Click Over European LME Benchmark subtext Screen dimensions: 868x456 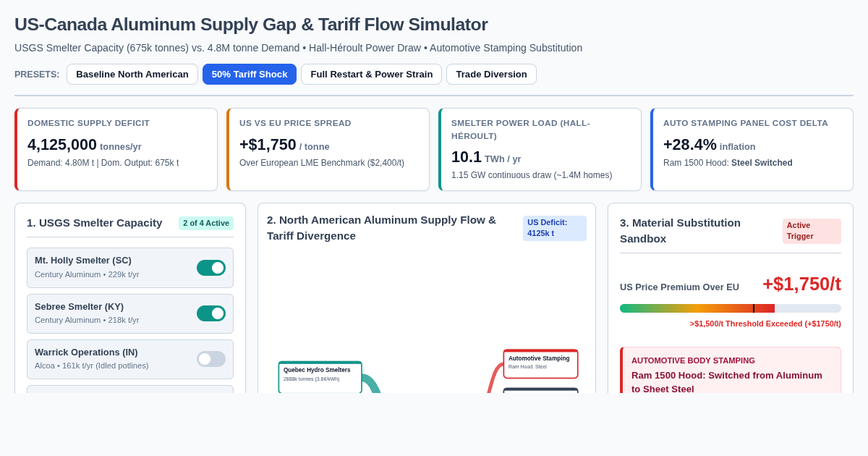[322, 163]
